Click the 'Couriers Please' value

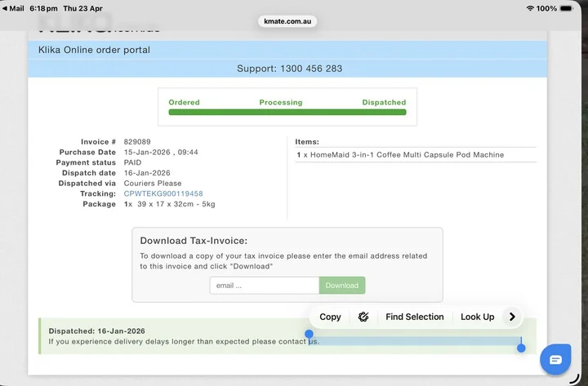(x=153, y=184)
